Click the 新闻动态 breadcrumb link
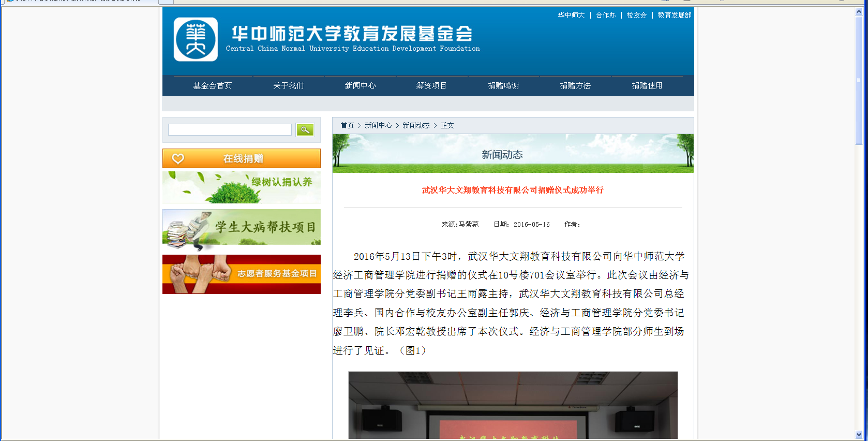868x441 pixels. (x=416, y=126)
